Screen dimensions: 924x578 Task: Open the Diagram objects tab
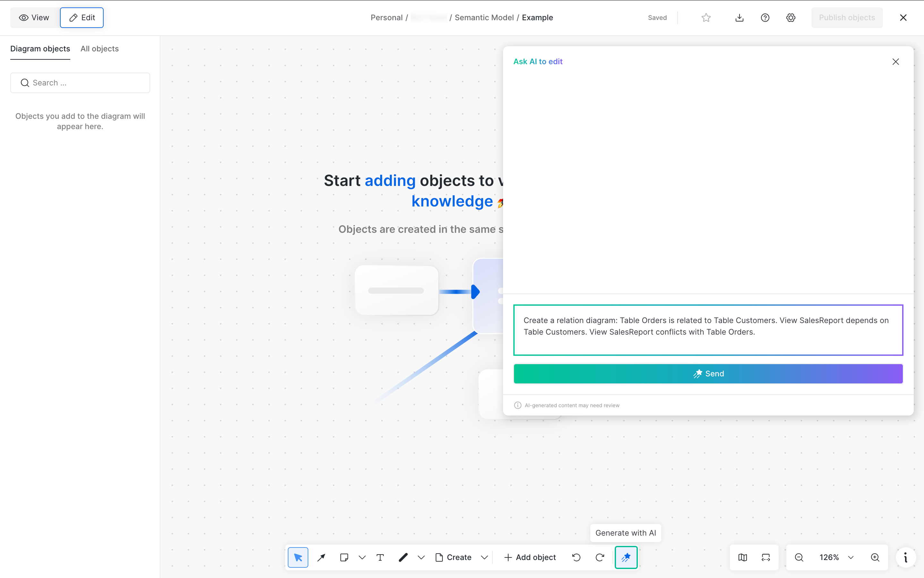(x=40, y=49)
